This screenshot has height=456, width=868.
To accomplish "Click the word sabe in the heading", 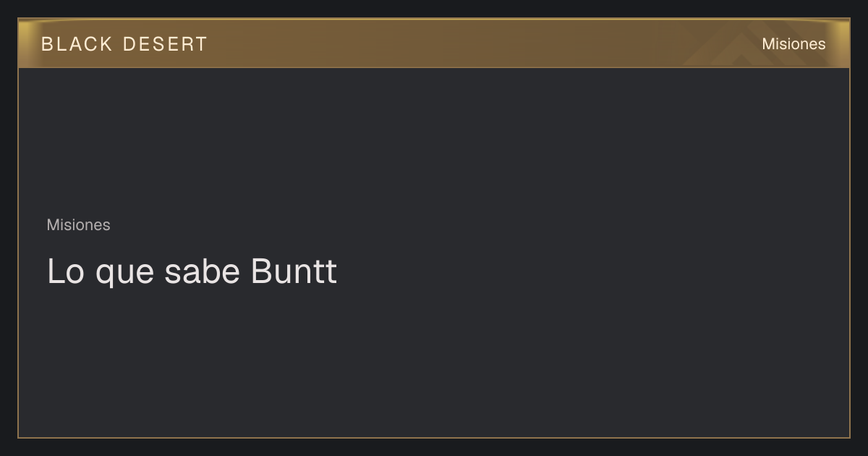I will [202, 271].
